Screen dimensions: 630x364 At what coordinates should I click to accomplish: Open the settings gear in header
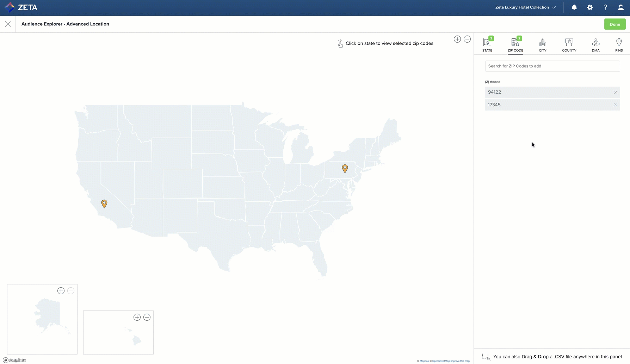589,7
